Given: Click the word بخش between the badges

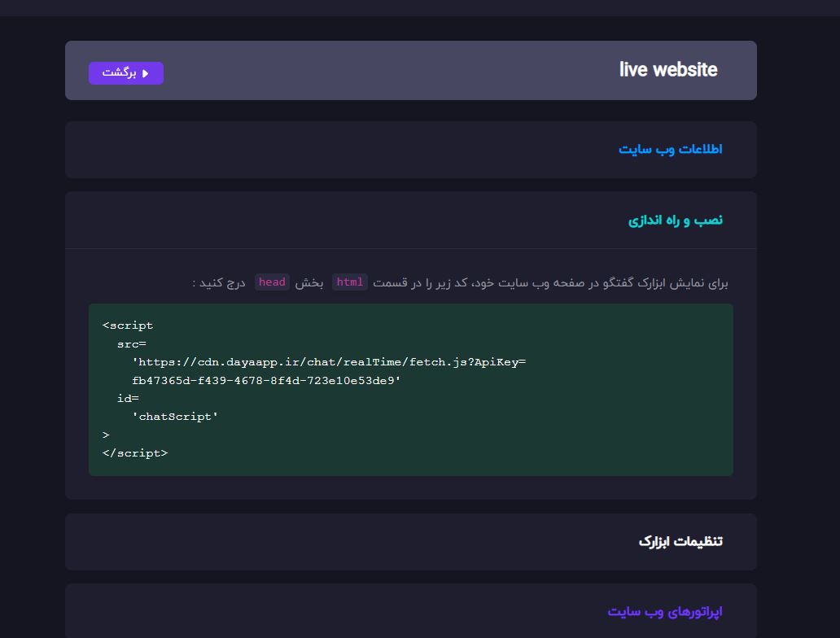Looking at the screenshot, I should [x=309, y=283].
